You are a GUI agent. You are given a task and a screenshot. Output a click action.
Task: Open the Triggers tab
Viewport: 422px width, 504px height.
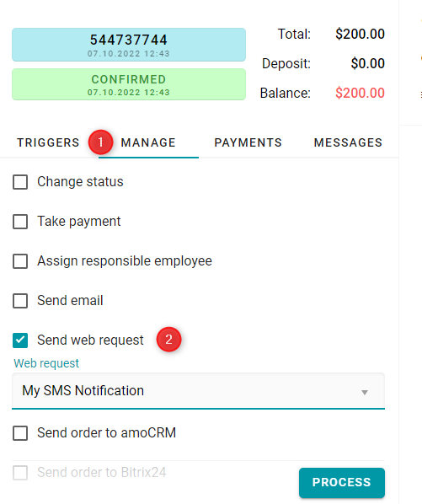(48, 142)
